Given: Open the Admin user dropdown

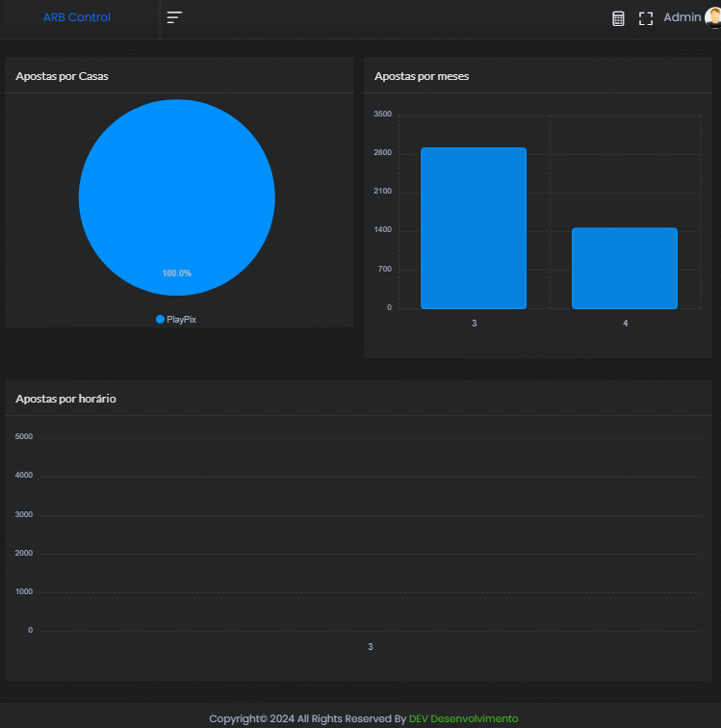Looking at the screenshot, I should pyautogui.click(x=682, y=17).
